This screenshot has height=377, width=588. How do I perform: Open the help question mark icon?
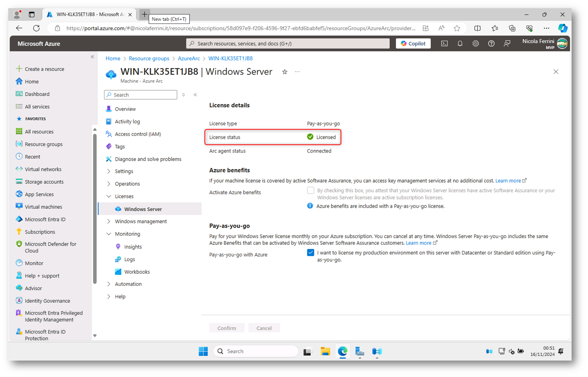coord(491,44)
